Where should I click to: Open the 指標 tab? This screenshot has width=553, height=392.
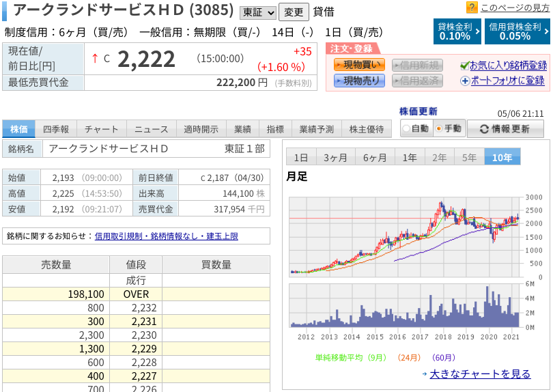coord(275,129)
